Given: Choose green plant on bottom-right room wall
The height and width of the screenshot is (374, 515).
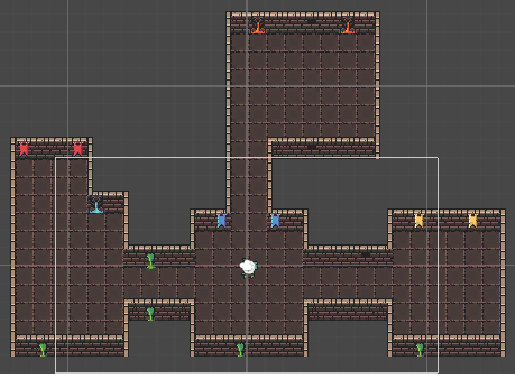Looking at the screenshot, I should (420, 350).
